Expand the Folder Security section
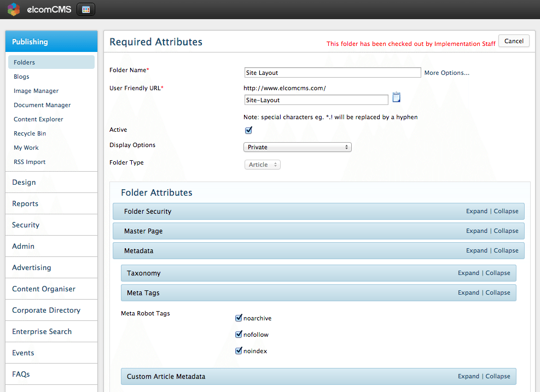Viewport: 540px width, 392px height. tap(477, 211)
